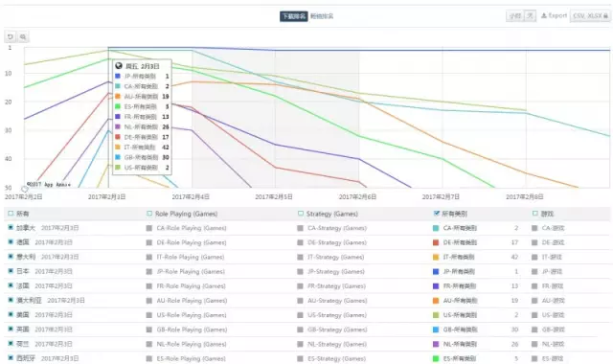Click the NL-Role Playing (Games) label

click(192, 344)
